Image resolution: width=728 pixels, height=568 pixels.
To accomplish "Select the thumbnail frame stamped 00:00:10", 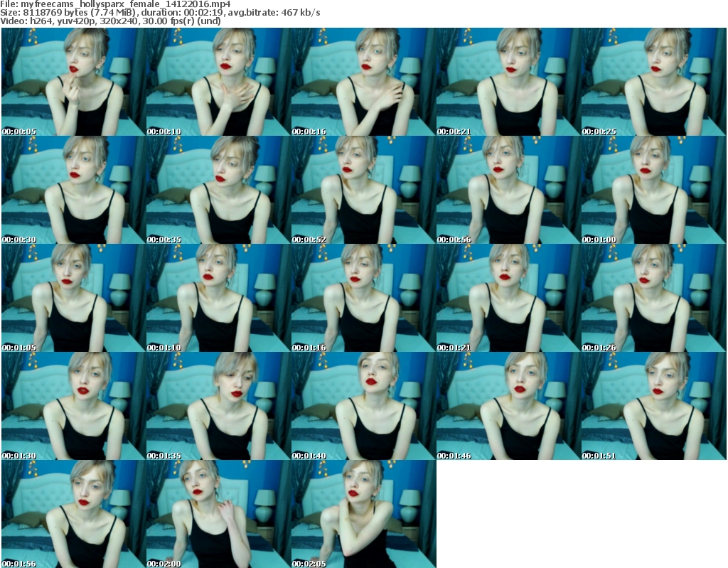I will (218, 82).
